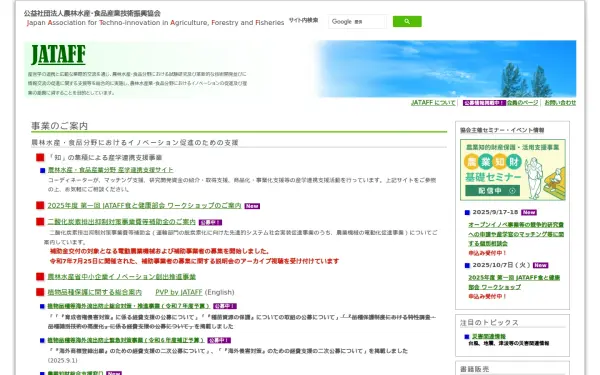This screenshot has width=600, height=375.
Task: Click blue bullet beside 災害関連情報
Action: (467, 337)
